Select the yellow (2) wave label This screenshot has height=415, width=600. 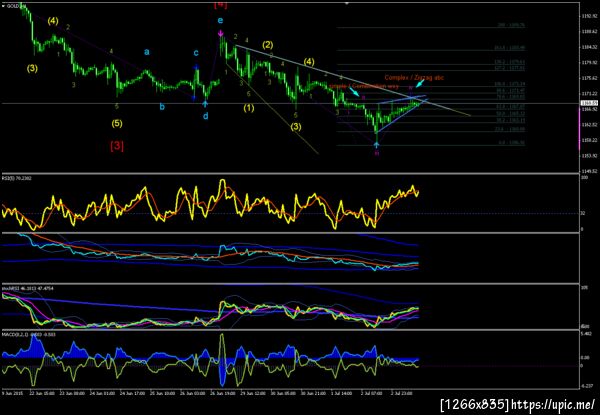pos(267,45)
